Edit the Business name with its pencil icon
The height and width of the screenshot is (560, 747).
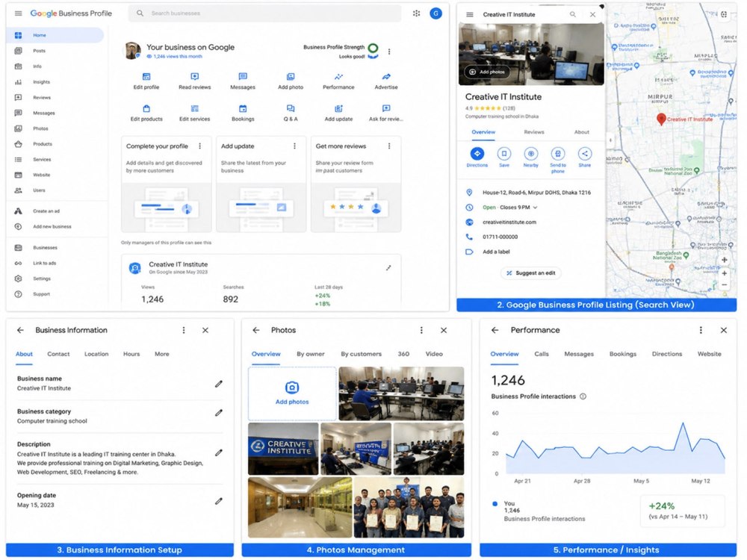(x=219, y=384)
